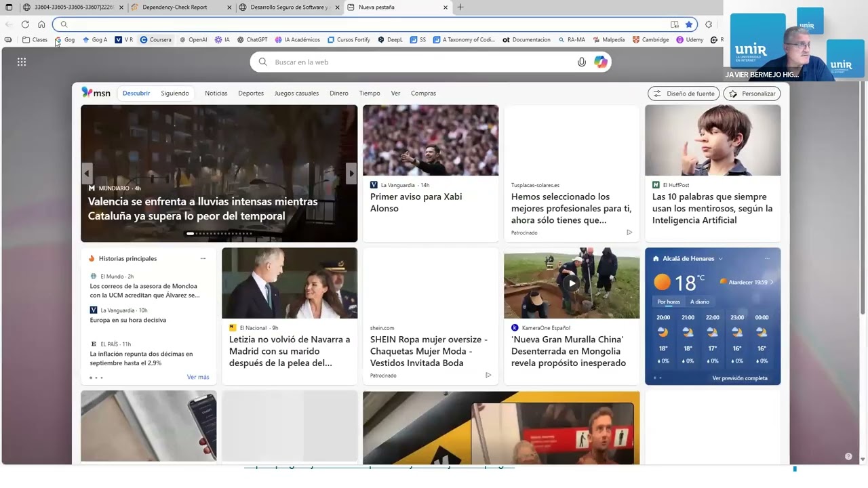Open the Juegos casuales section
Viewport: 868px width, 488px height.
(296, 94)
